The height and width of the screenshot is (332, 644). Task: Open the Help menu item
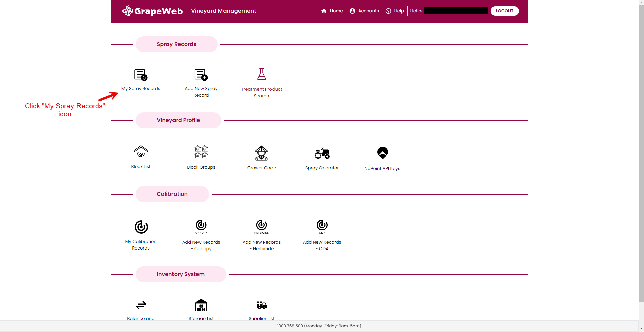pyautogui.click(x=395, y=11)
